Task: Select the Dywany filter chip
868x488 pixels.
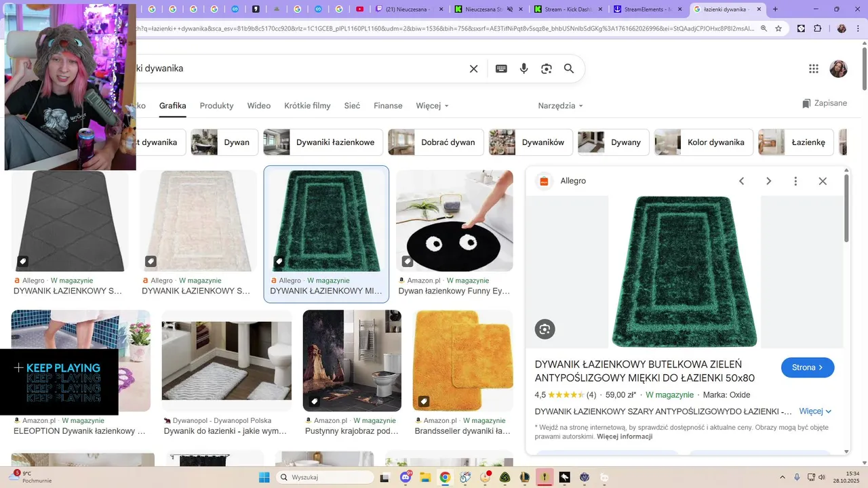Action: point(614,142)
